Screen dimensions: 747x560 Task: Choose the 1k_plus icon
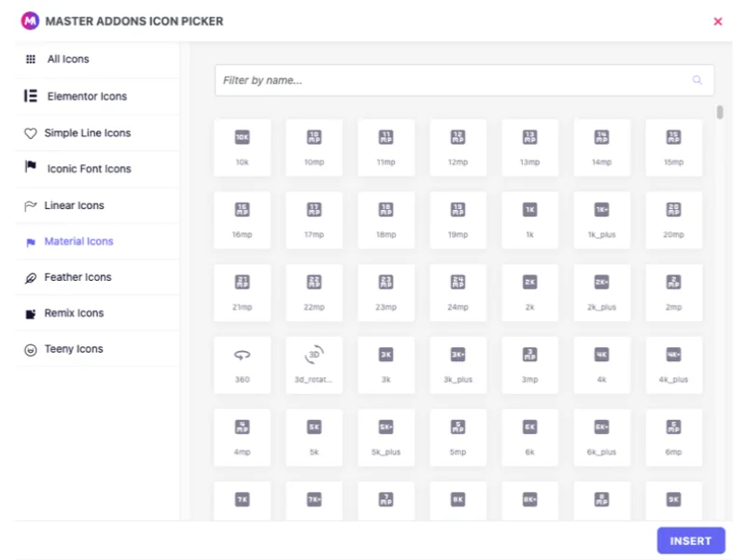[x=601, y=220]
